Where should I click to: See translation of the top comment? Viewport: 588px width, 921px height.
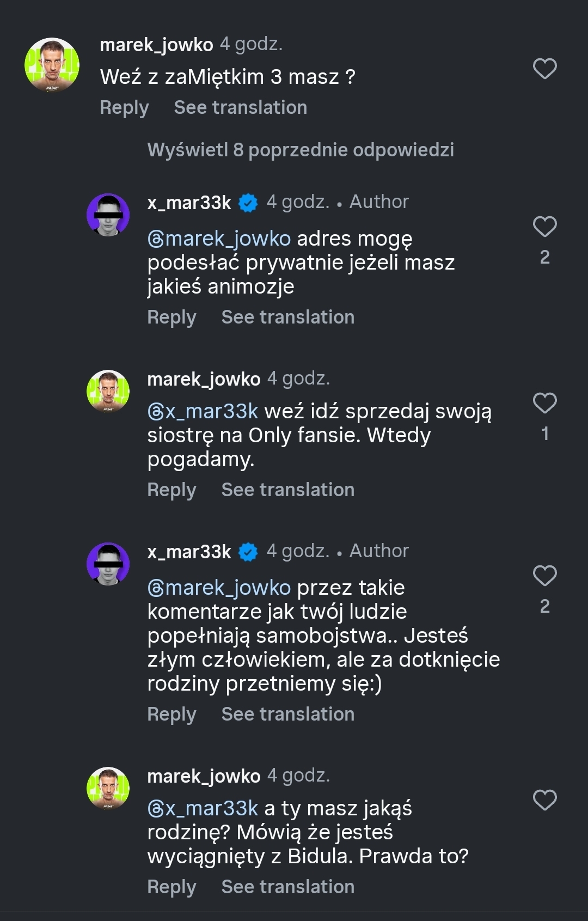(240, 108)
